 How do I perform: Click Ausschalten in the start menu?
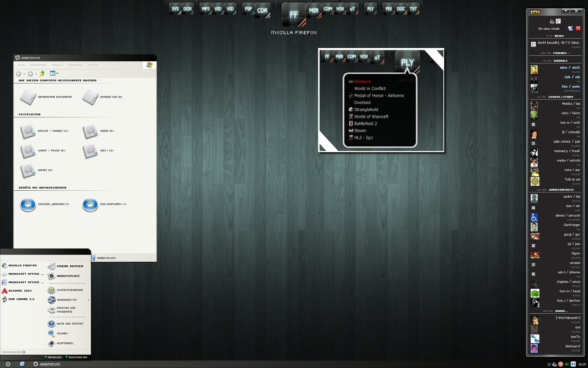pos(77,357)
